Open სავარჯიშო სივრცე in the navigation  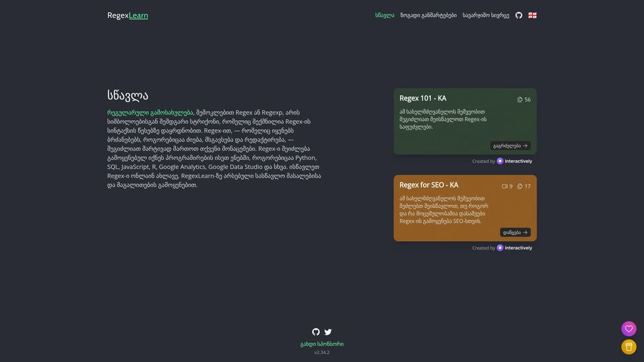click(486, 15)
